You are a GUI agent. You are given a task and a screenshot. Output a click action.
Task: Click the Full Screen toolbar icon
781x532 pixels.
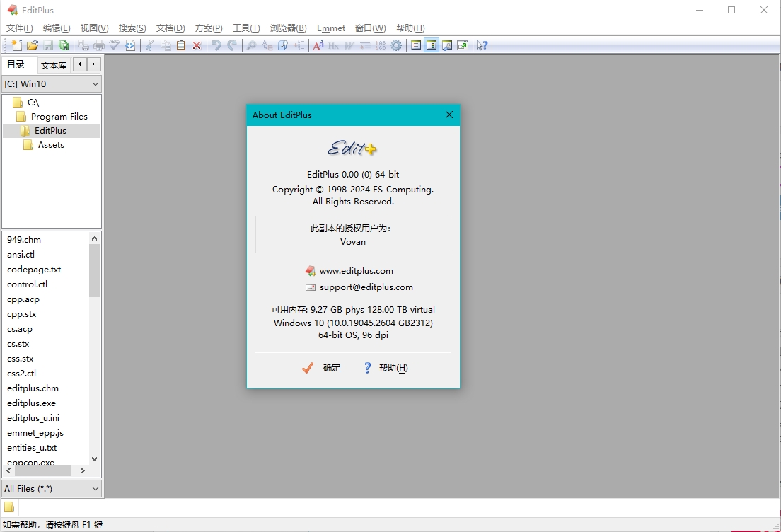coord(463,45)
